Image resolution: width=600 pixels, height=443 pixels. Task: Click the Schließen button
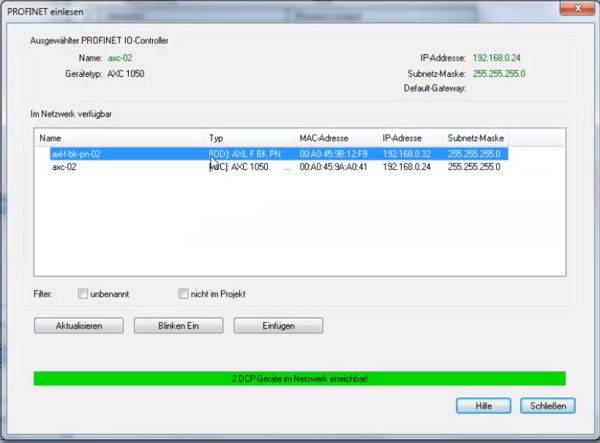[x=547, y=406]
